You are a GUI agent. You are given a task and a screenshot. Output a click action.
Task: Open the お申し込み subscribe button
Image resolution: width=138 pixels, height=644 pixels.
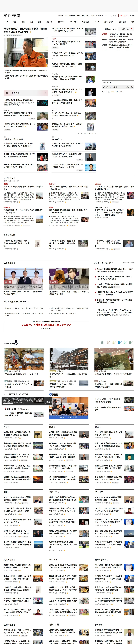point(123,16)
